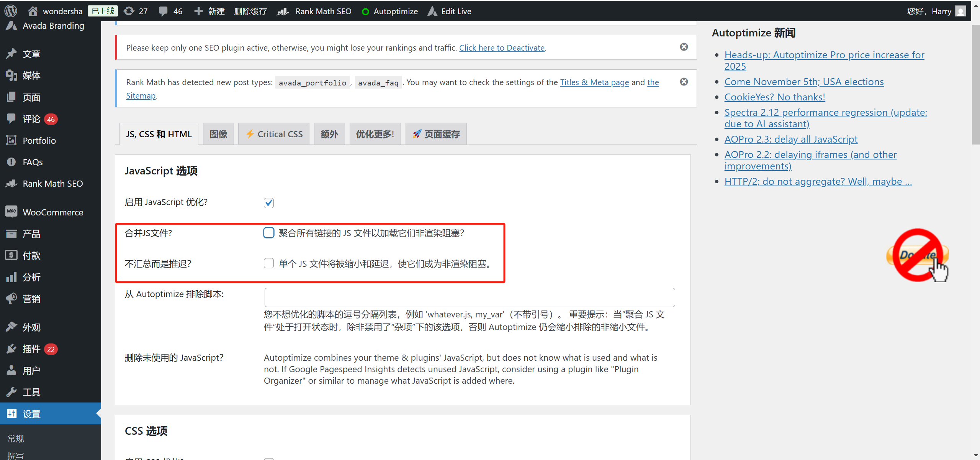Click the WordPress logo in the admin bar

[x=10, y=11]
